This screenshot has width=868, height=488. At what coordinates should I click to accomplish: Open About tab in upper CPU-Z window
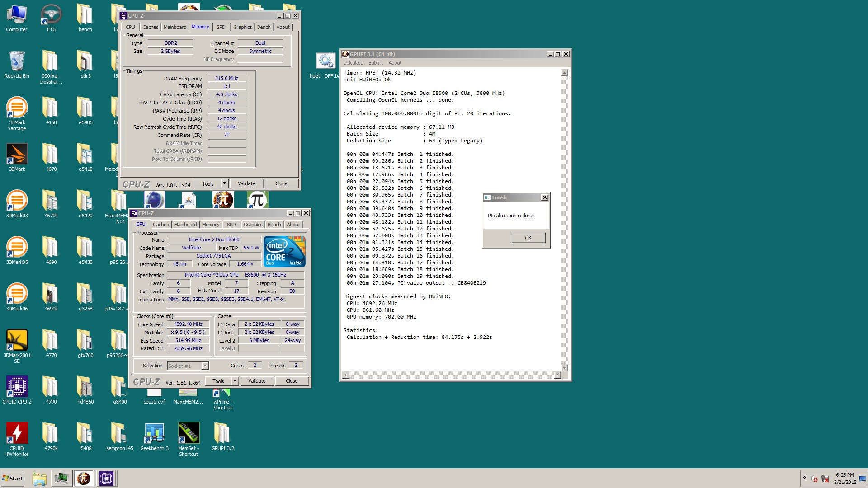pos(283,27)
